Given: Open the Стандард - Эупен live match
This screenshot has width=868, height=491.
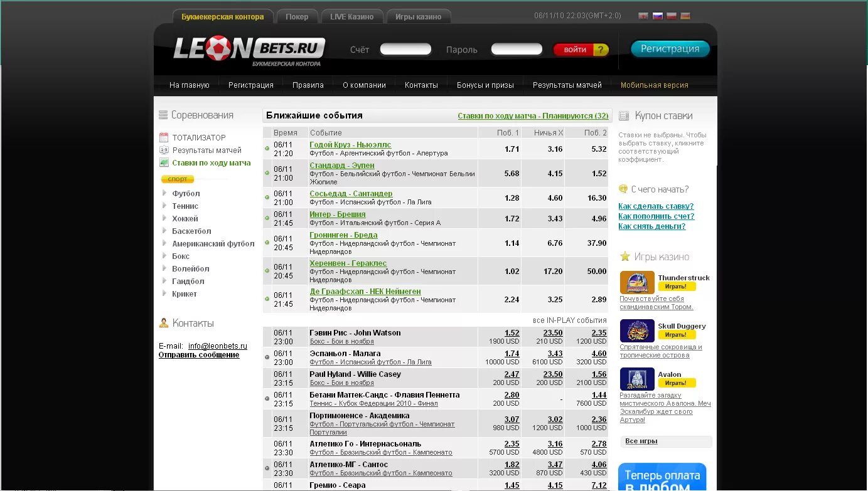Looking at the screenshot, I should [341, 166].
